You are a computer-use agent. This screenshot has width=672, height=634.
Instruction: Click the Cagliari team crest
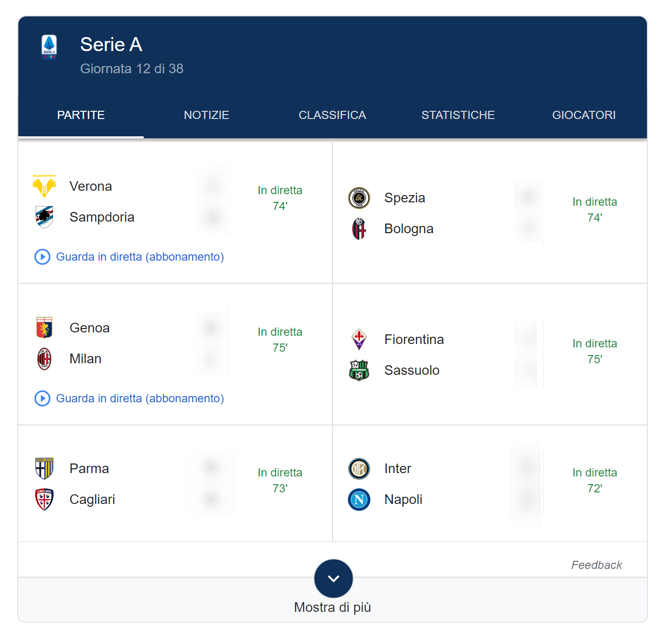pos(44,500)
